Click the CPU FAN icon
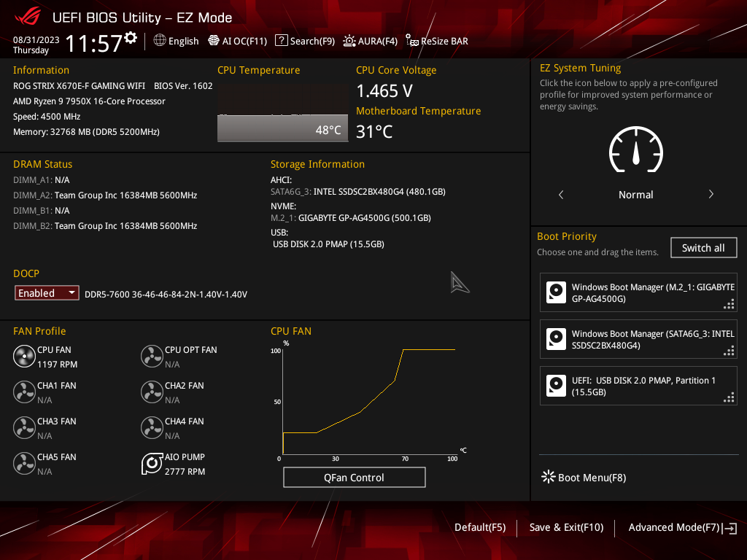 pyautogui.click(x=24, y=356)
